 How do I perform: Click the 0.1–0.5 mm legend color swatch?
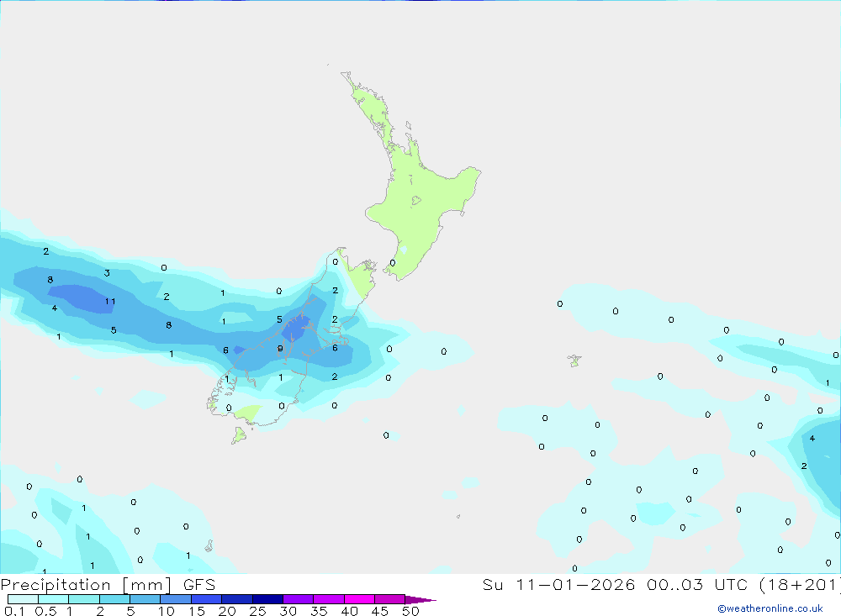pyautogui.click(x=23, y=599)
